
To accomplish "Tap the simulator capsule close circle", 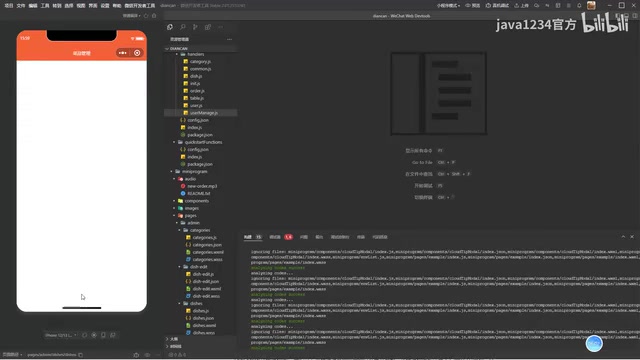I will 137,53.
